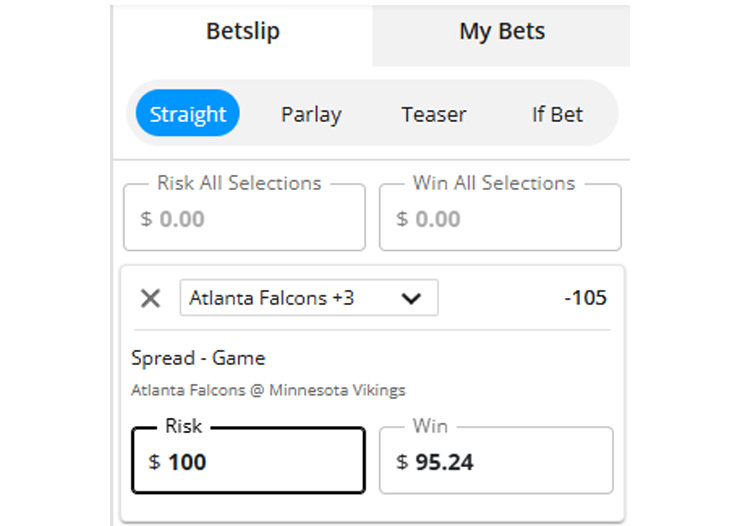Choose the Straight bet type
Image resolution: width=740 pixels, height=526 pixels.
pyautogui.click(x=188, y=114)
